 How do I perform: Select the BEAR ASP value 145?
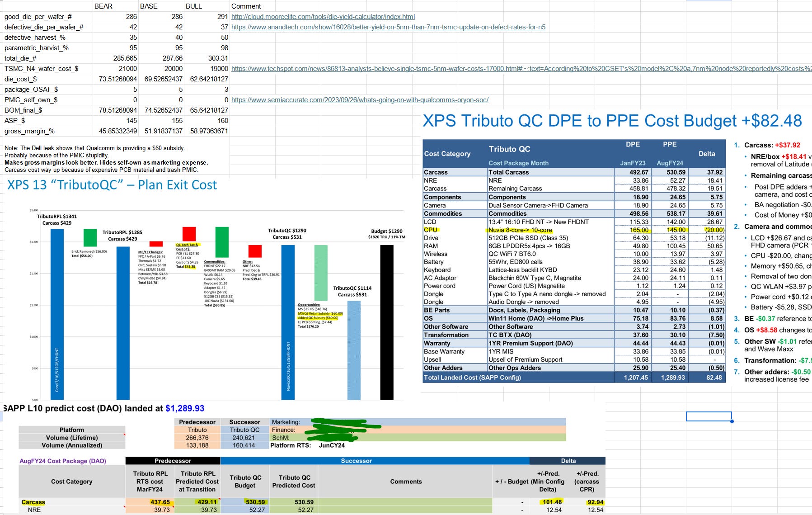(131, 121)
